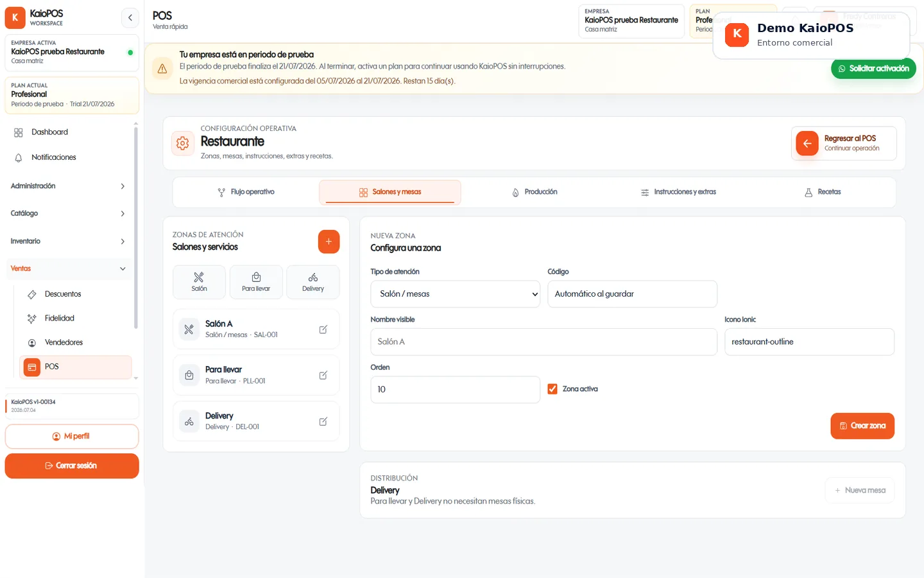Click the Código field
The image size is (924, 578).
pyautogui.click(x=632, y=294)
